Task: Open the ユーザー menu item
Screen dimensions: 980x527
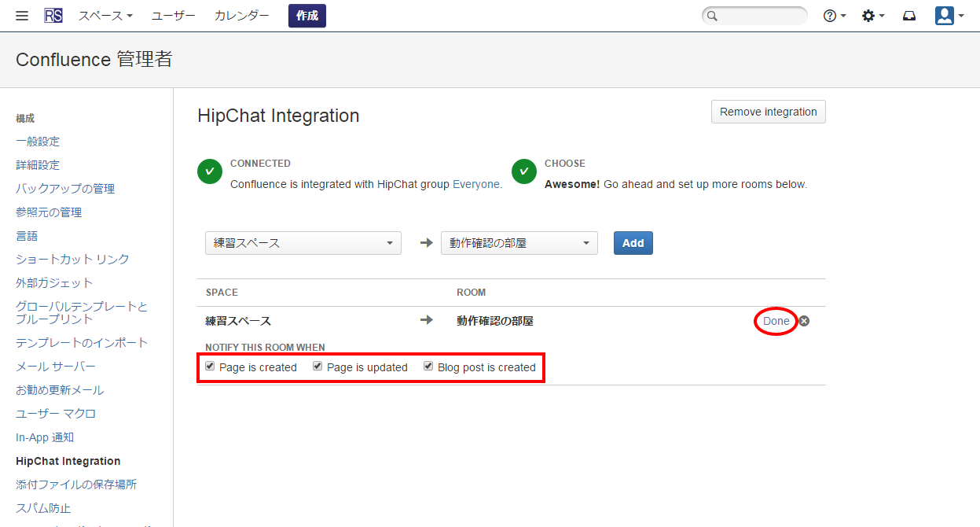Action: pos(174,16)
